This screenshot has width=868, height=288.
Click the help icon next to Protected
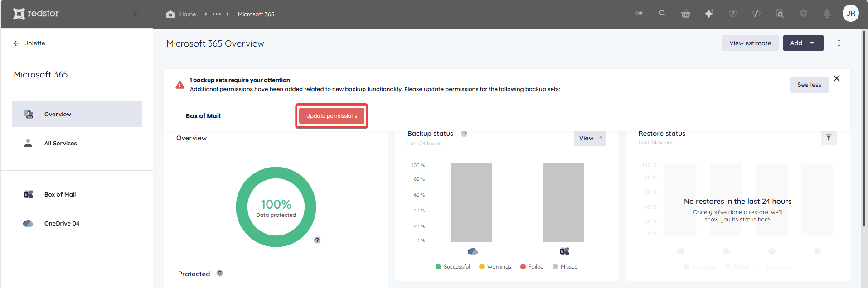(x=220, y=273)
